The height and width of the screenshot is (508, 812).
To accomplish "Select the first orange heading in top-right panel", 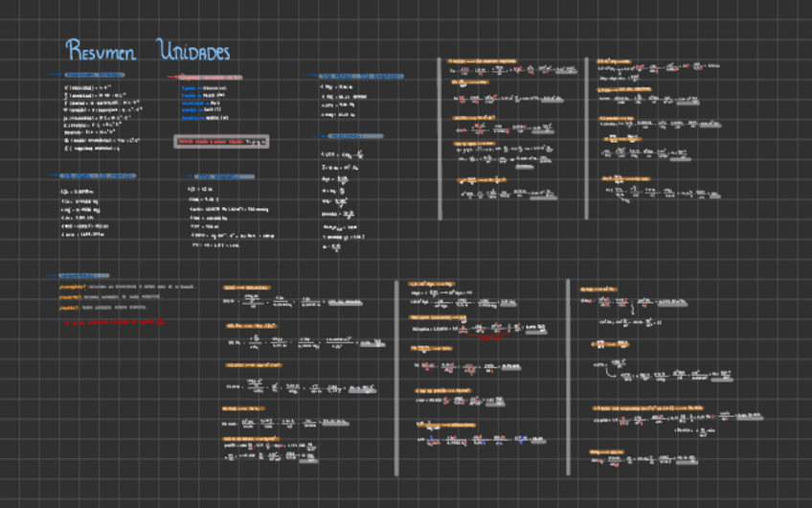I will 483,61.
